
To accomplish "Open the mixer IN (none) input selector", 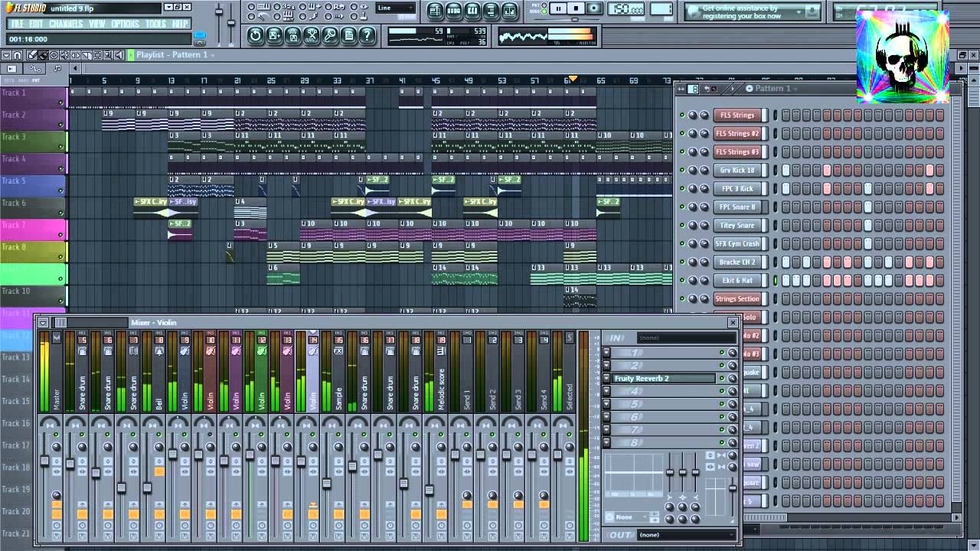I will 686,337.
